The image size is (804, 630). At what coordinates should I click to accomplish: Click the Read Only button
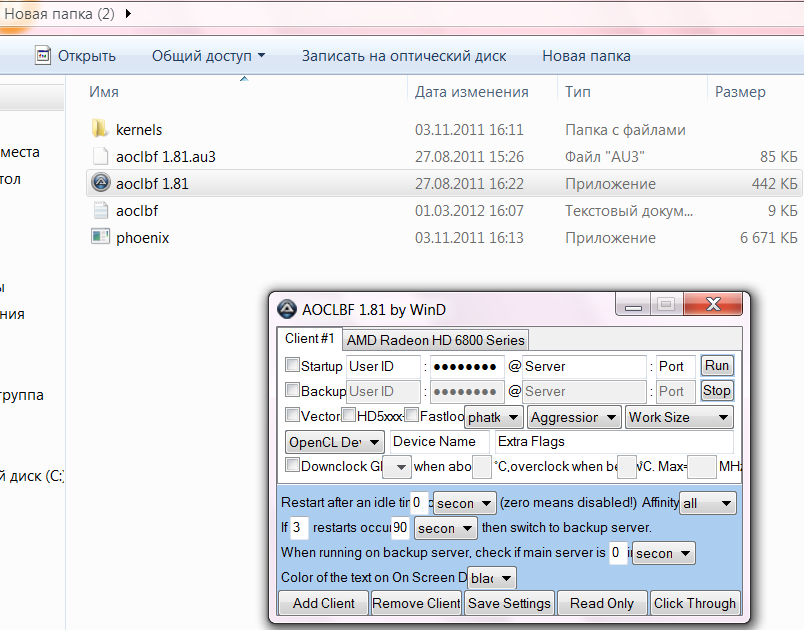[x=602, y=603]
